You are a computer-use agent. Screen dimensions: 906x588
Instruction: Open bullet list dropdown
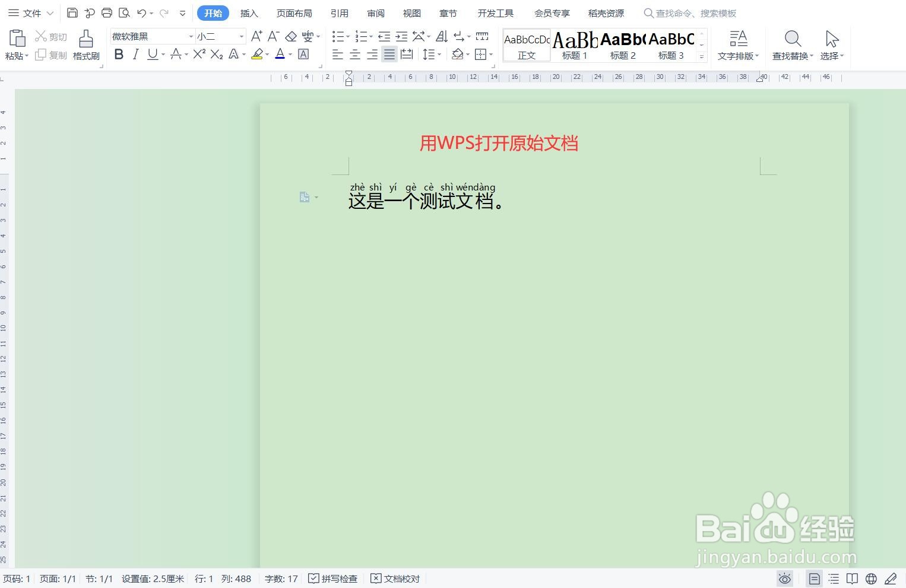tap(348, 37)
